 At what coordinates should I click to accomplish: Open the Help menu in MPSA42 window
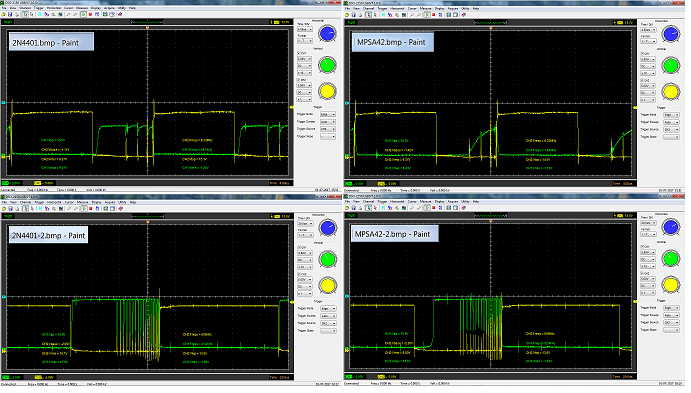[476, 8]
